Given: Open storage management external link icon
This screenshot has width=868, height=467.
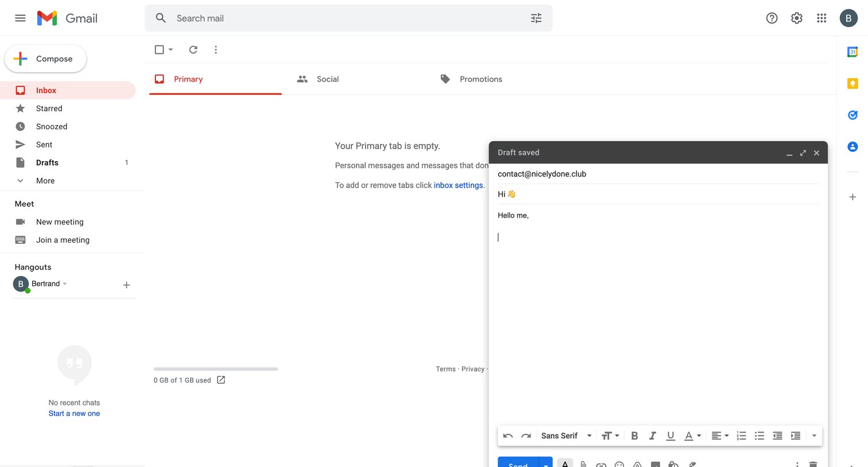Looking at the screenshot, I should [x=221, y=380].
